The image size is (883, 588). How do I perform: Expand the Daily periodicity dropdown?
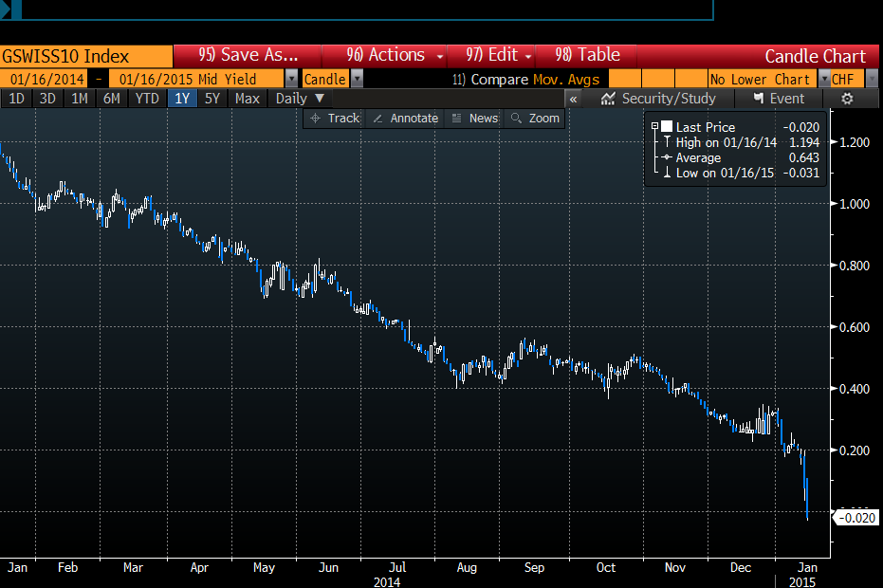click(299, 99)
